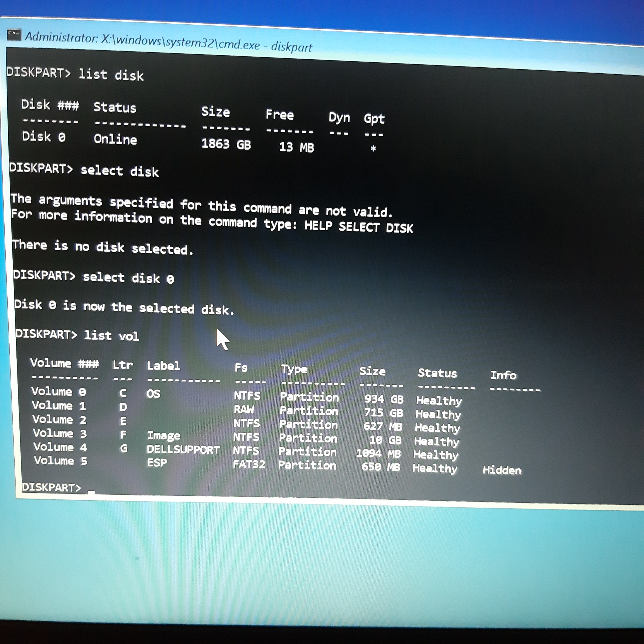
Task: Click the 'Volume 5' row label
Action: (x=61, y=461)
